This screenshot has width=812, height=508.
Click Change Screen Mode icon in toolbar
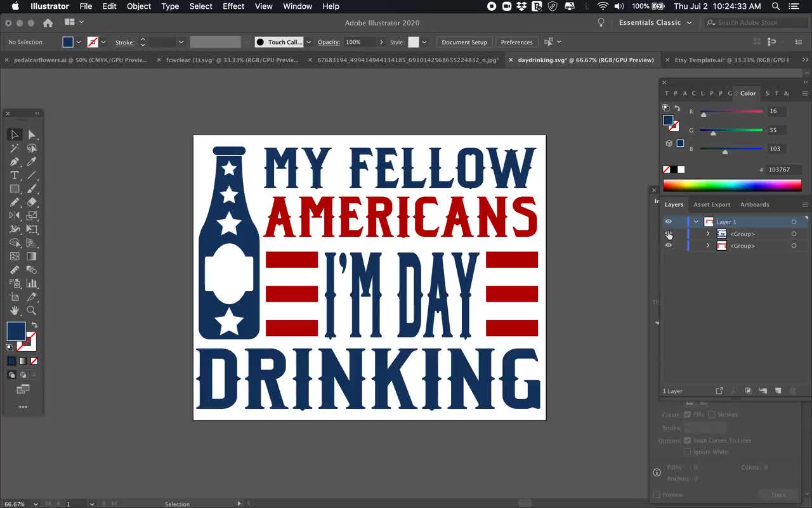(x=23, y=389)
